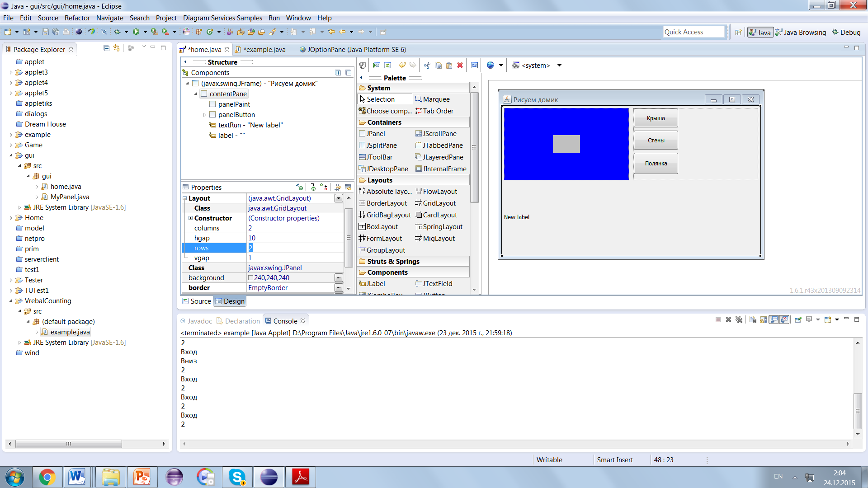868x488 pixels.
Task: Expand the Constructor property group
Action: [x=190, y=218]
